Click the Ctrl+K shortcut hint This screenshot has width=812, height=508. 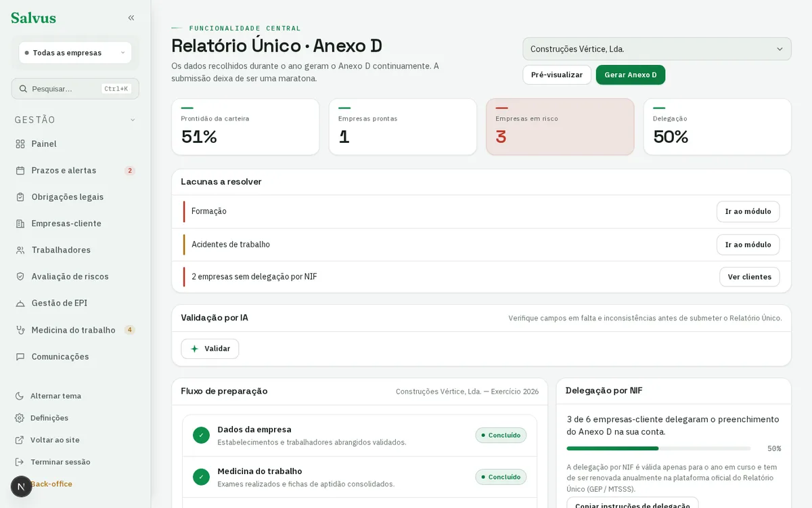[116, 89]
